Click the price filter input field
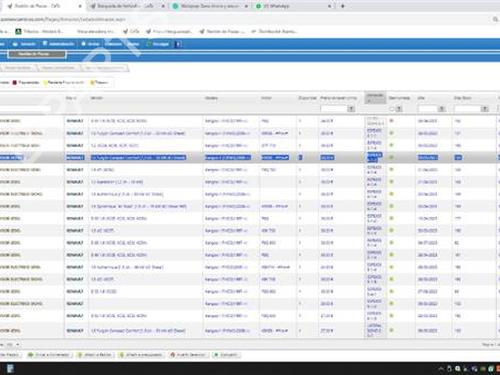The image size is (500, 375). 334,109
